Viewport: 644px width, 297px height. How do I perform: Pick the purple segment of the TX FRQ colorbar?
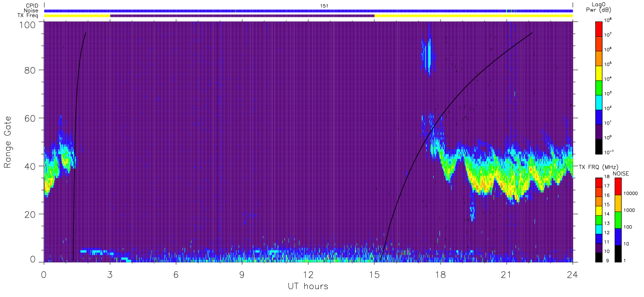pos(599,248)
